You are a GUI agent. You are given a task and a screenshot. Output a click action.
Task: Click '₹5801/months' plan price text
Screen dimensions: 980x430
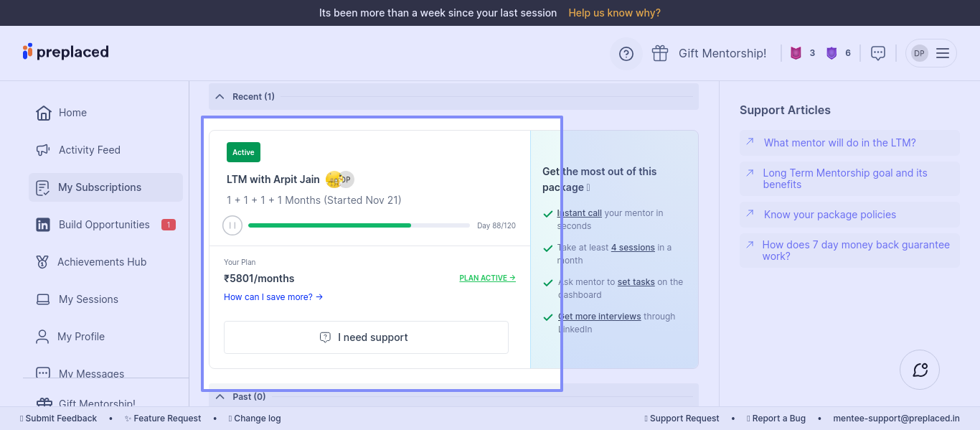click(x=259, y=279)
